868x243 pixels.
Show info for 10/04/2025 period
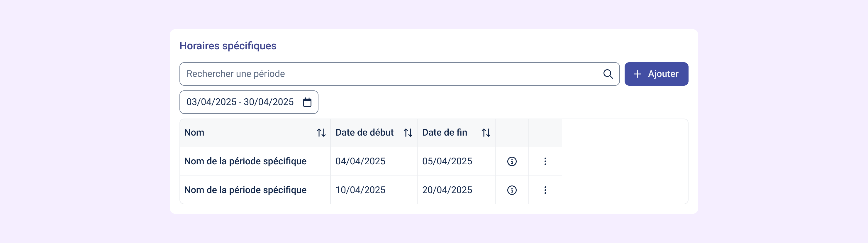point(511,190)
